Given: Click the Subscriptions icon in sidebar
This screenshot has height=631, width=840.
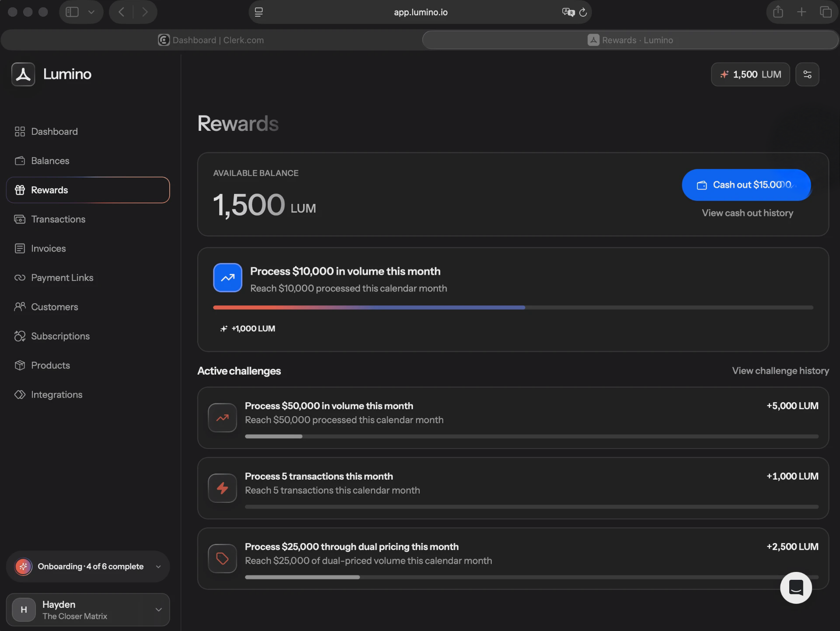Looking at the screenshot, I should click(x=20, y=336).
